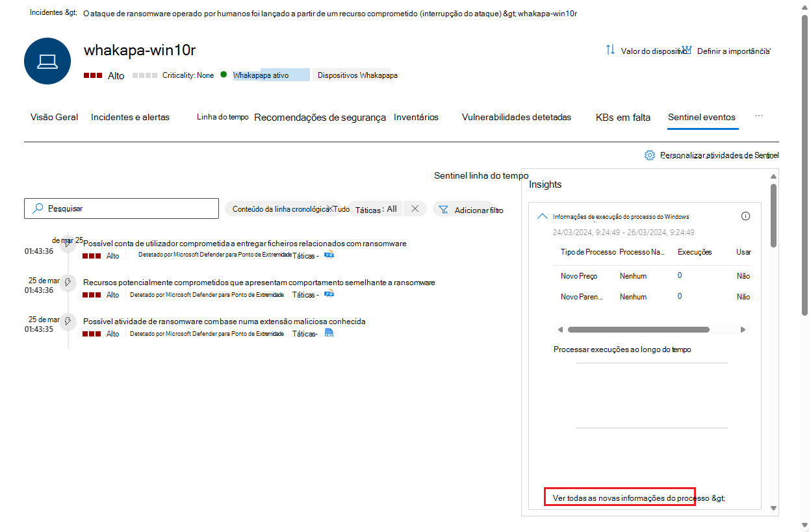Screen dimensions: 809x532
Task: Go to Recomendações de segurança tab
Action: click(320, 118)
